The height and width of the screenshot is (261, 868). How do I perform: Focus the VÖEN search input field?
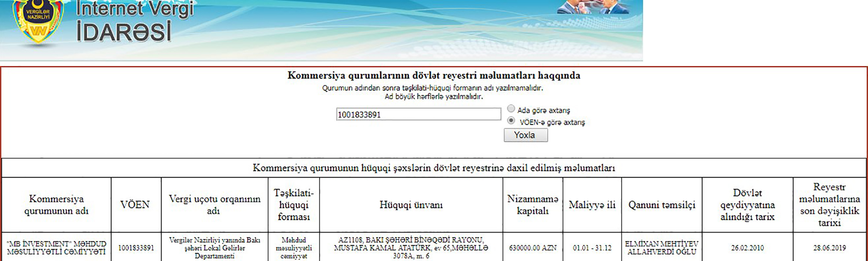coord(418,114)
